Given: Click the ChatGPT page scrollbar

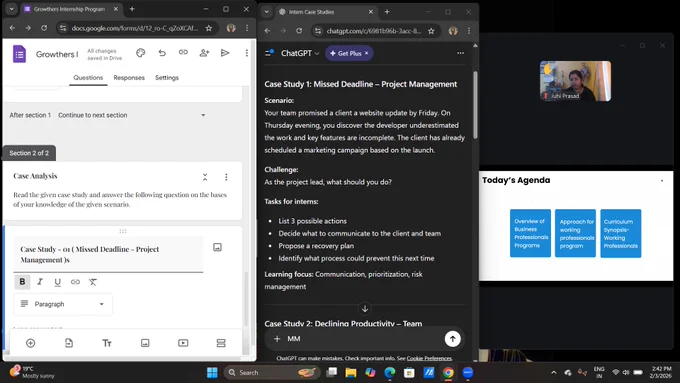Looking at the screenshot, I should (475, 105).
